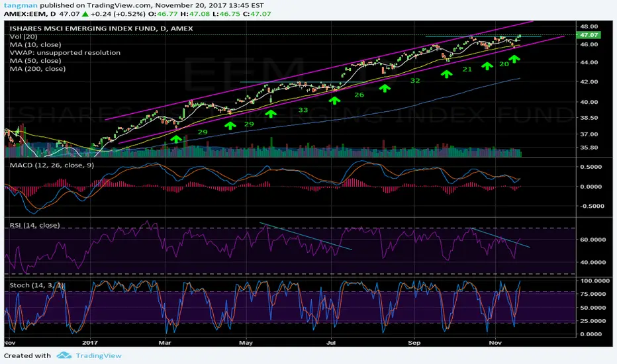Click the green 26 day-count annotation
The image size is (617, 364).
pyautogui.click(x=359, y=95)
